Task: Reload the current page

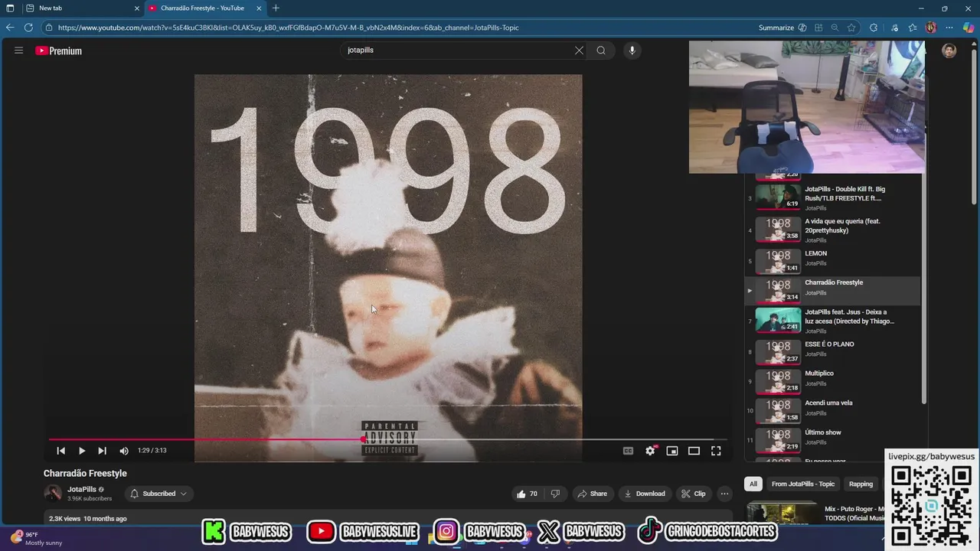Action: (x=28, y=28)
